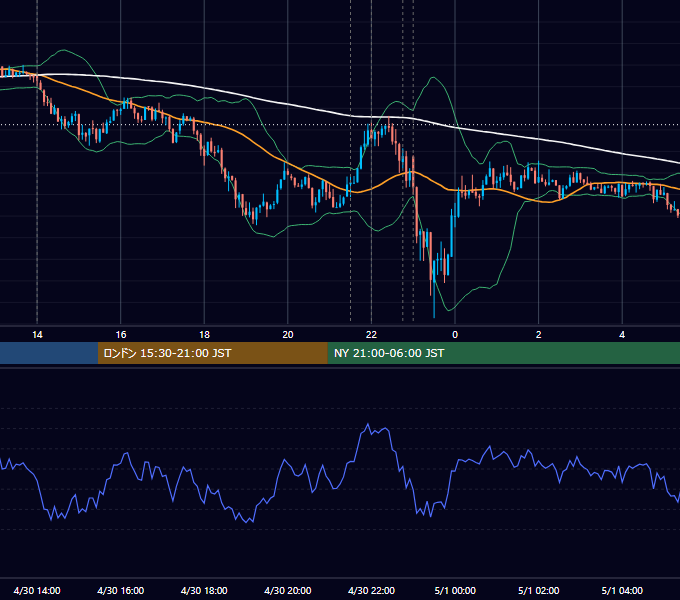Click the 4/30 20:00 date label
Screen dimensions: 680x600
288,590
